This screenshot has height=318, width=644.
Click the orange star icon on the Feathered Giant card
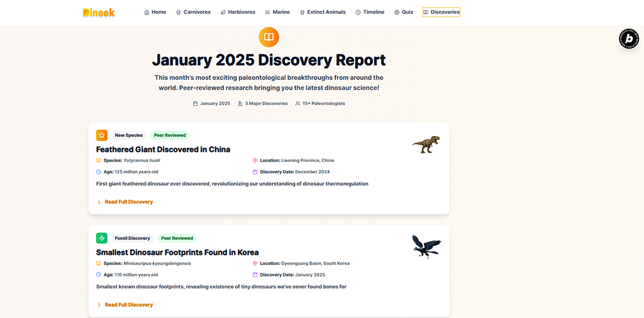tap(101, 135)
